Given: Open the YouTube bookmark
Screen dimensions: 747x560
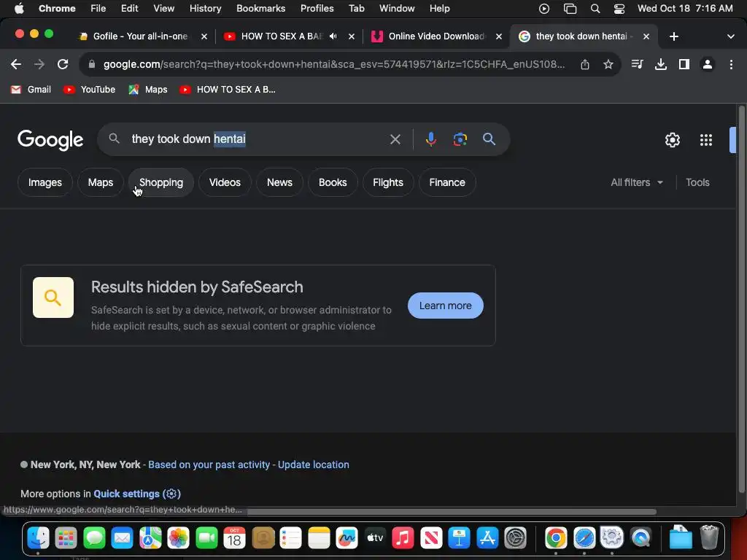Looking at the screenshot, I should coord(90,90).
